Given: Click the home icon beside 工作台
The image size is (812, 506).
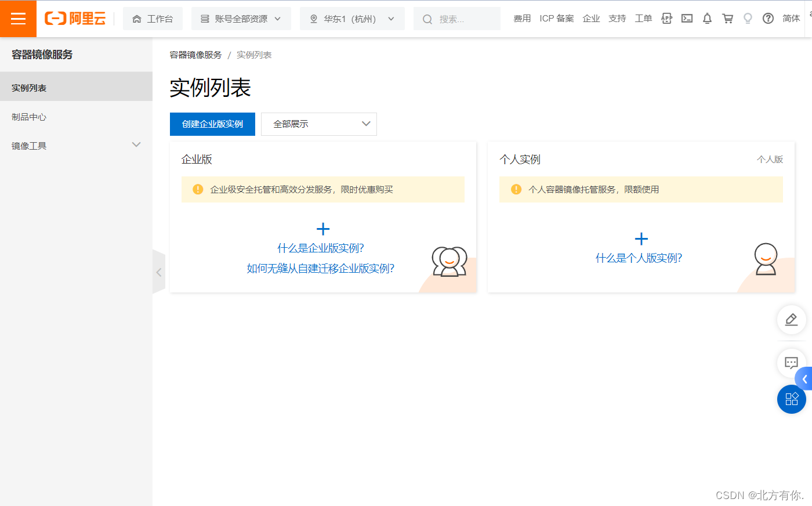Looking at the screenshot, I should [x=137, y=19].
